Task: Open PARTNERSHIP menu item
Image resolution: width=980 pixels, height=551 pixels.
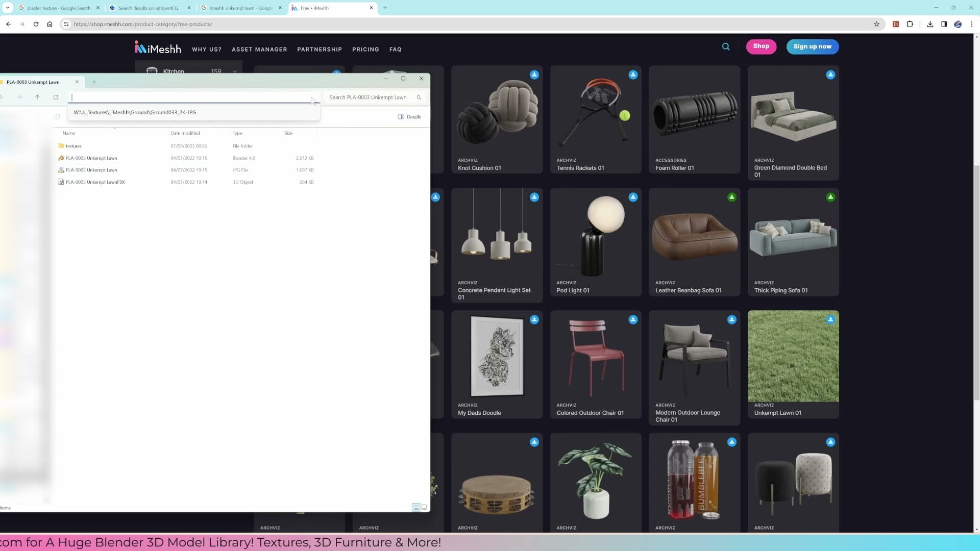Action: [x=320, y=49]
